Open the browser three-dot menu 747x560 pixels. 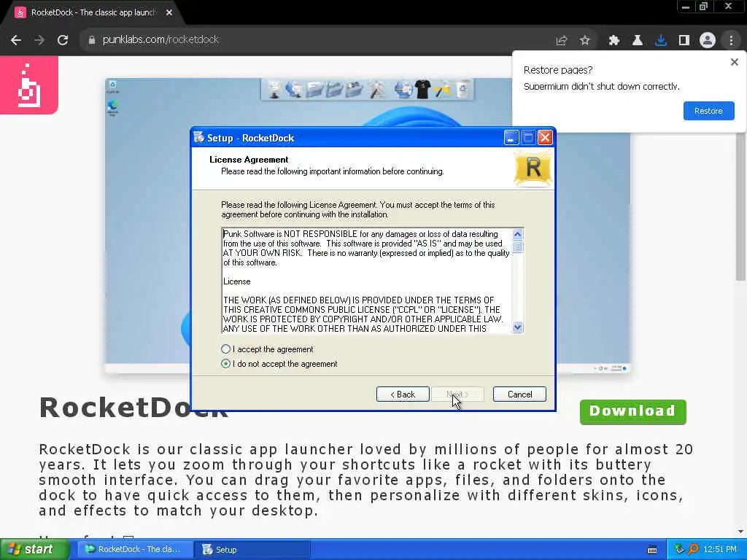pyautogui.click(x=731, y=41)
